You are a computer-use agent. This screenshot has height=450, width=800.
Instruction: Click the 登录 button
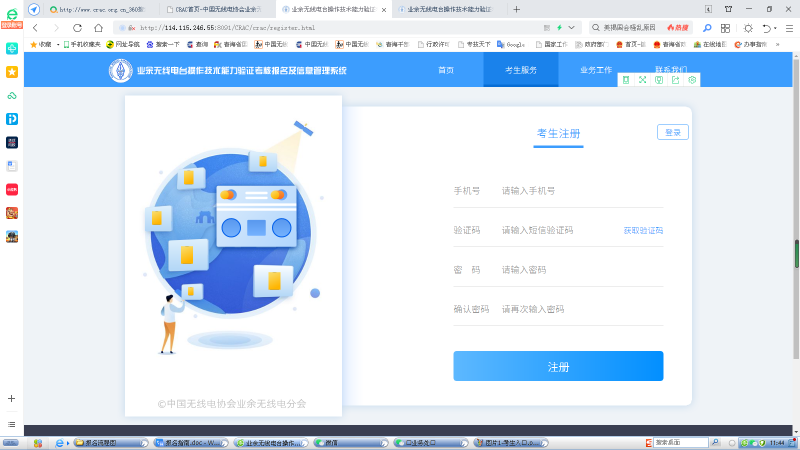coord(672,132)
